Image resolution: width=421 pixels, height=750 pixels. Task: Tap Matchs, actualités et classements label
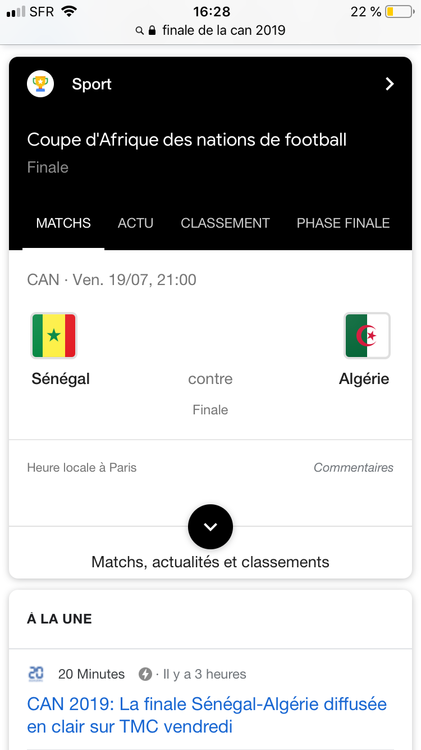click(x=210, y=562)
